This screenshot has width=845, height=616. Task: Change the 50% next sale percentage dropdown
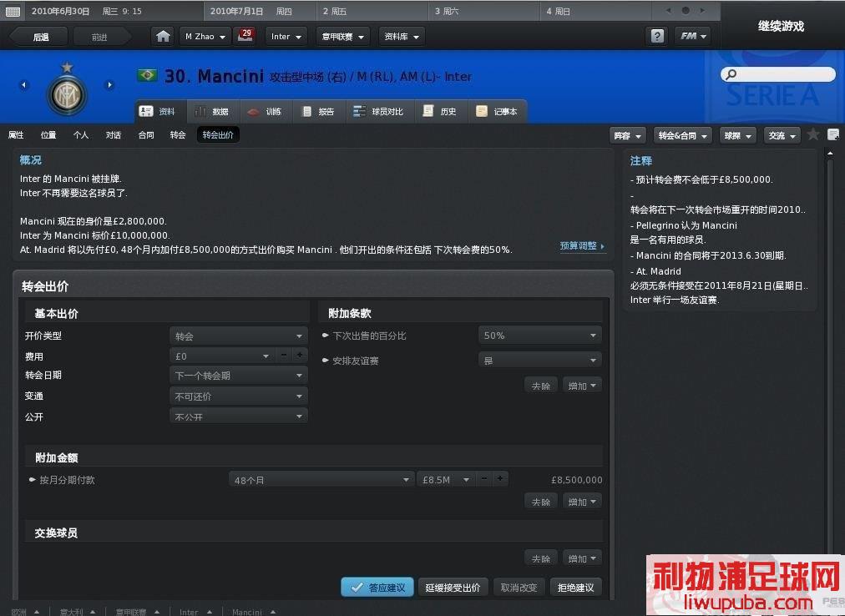pyautogui.click(x=540, y=336)
